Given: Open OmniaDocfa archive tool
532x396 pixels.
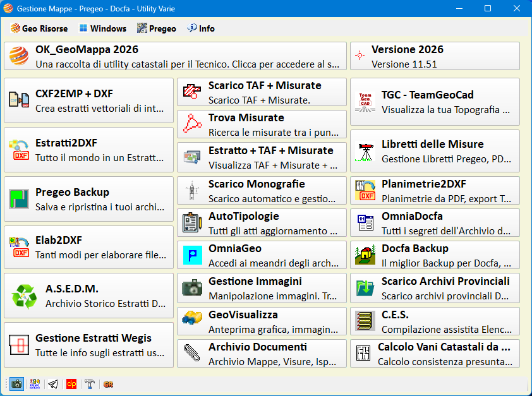Looking at the screenshot, I should pos(435,223).
